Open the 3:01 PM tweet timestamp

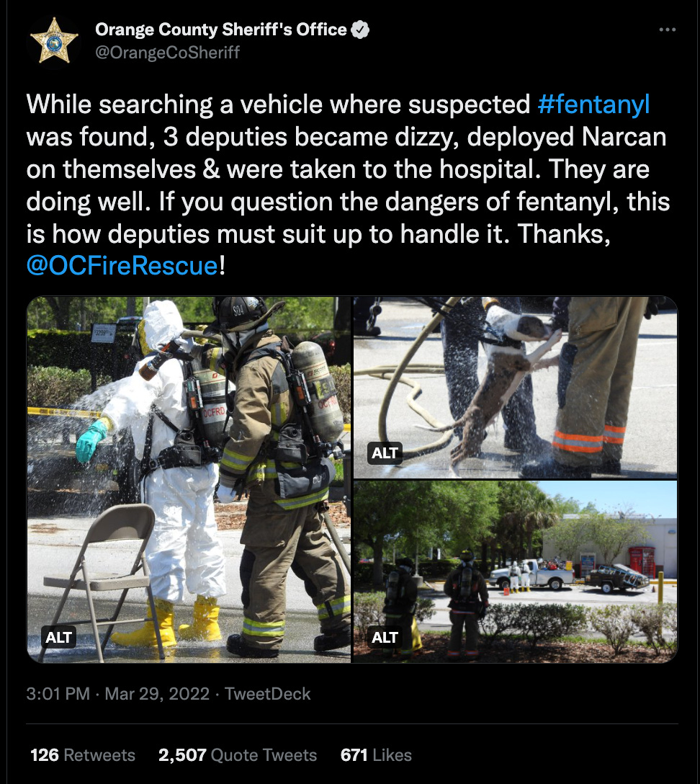pyautogui.click(x=58, y=694)
